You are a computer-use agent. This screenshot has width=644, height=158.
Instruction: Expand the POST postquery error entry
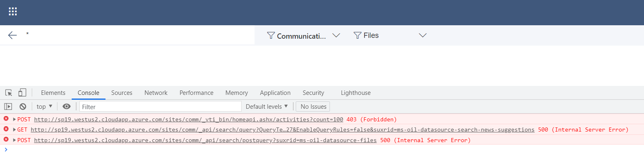coord(15,140)
